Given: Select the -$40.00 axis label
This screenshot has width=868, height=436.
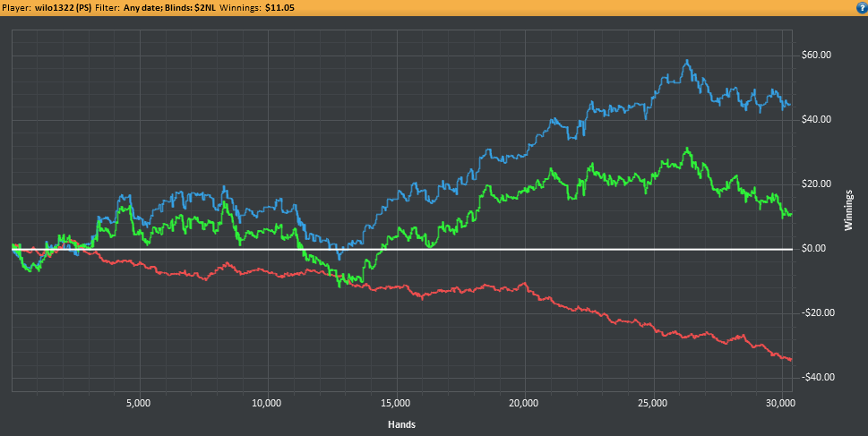Looking at the screenshot, I should point(818,377).
